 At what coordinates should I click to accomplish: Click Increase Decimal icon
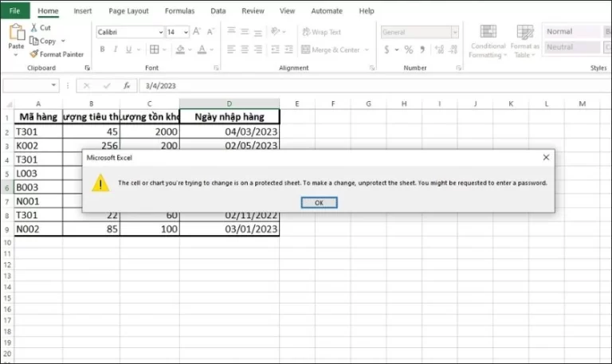click(x=439, y=49)
